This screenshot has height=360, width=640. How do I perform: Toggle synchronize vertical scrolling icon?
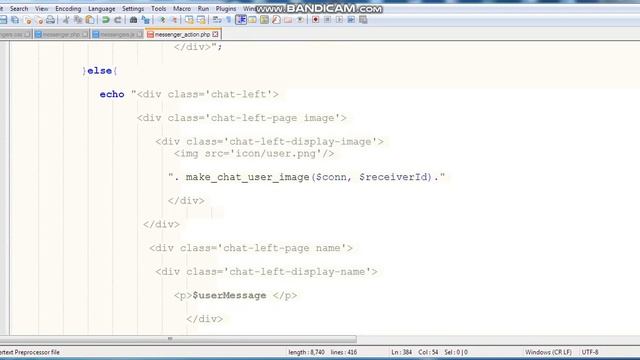tap(189, 20)
